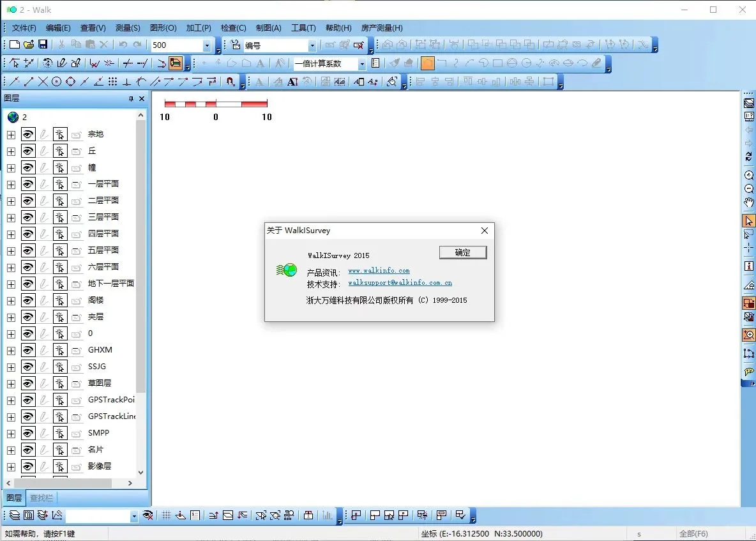Click the bold AI text tool icon
The image size is (756, 541).
[292, 82]
